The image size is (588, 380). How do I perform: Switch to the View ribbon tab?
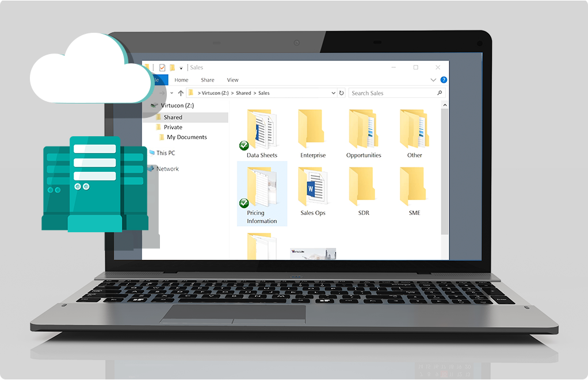[x=232, y=80]
